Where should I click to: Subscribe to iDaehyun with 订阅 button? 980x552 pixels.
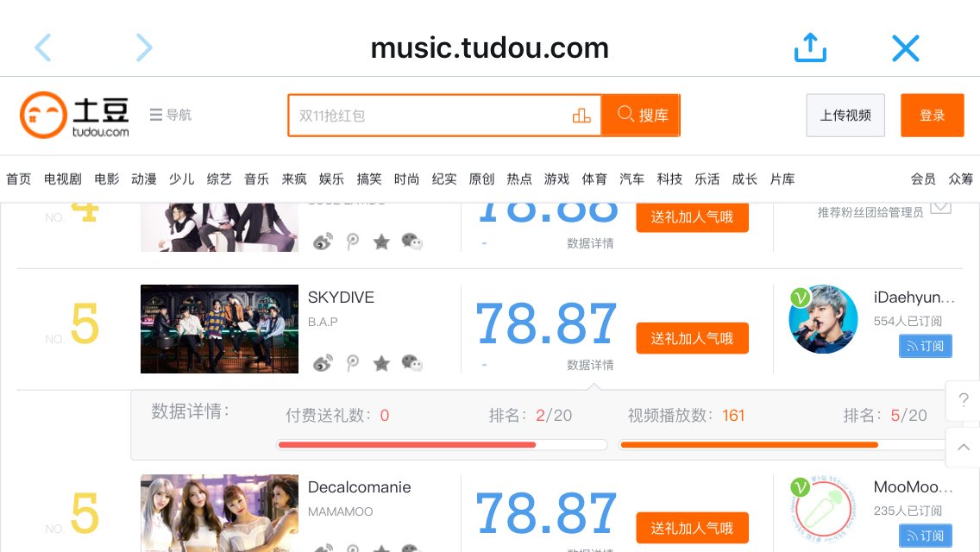pos(925,347)
